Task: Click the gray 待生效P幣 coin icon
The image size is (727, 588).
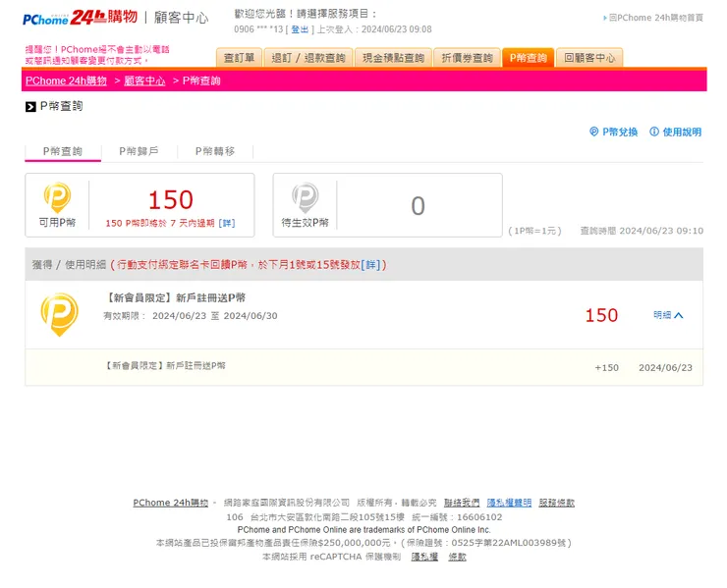Action: (306, 197)
